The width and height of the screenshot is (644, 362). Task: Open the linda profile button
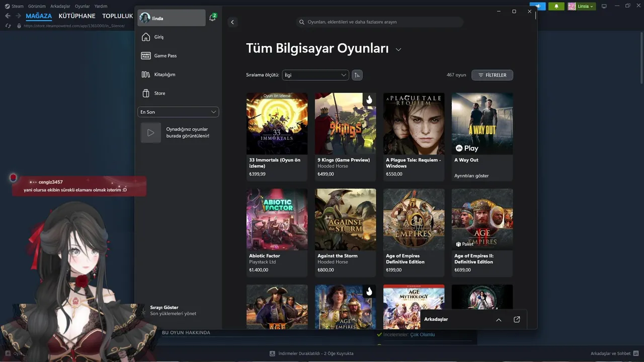[171, 18]
